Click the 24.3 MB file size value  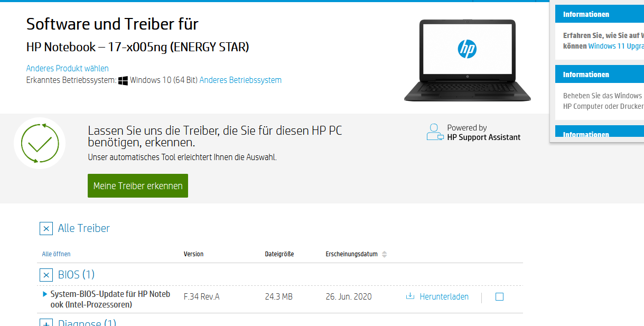279,297
